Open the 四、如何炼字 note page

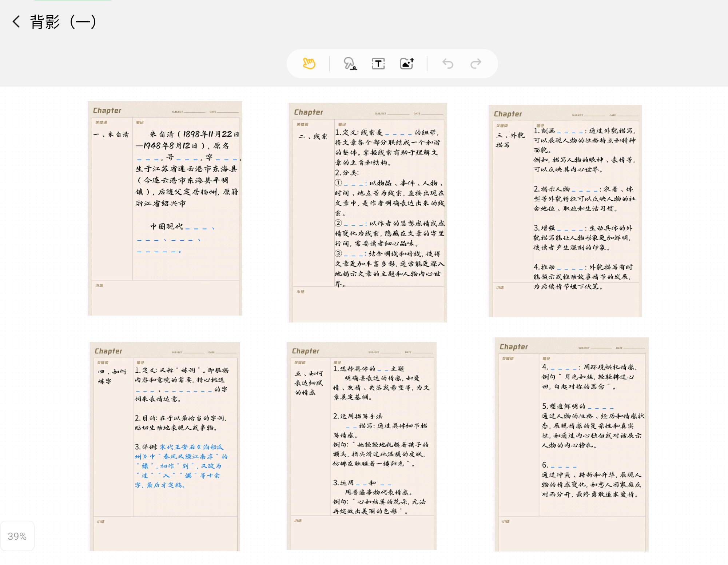point(165,446)
